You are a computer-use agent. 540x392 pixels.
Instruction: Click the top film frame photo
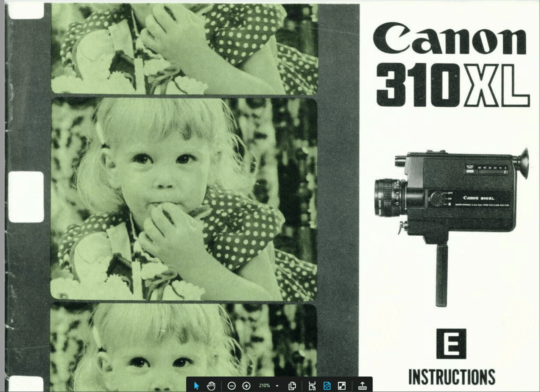pos(184,48)
